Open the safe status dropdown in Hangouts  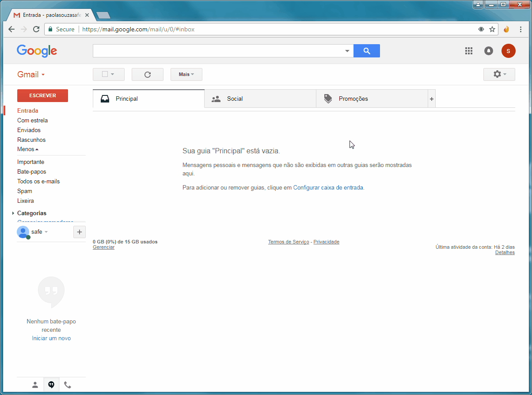(x=46, y=232)
